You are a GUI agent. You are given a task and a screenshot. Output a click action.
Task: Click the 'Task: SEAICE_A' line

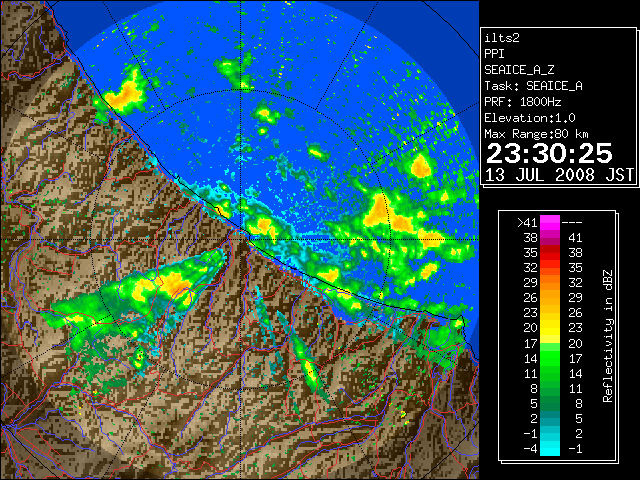pos(533,86)
